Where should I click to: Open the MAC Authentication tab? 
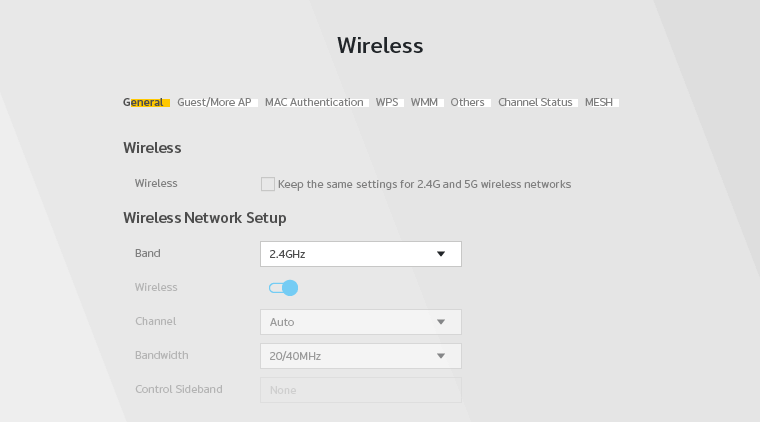[314, 102]
